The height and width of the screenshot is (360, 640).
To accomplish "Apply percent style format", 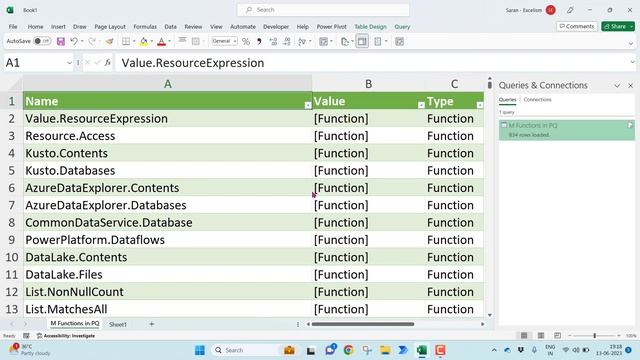I will click(x=246, y=41).
